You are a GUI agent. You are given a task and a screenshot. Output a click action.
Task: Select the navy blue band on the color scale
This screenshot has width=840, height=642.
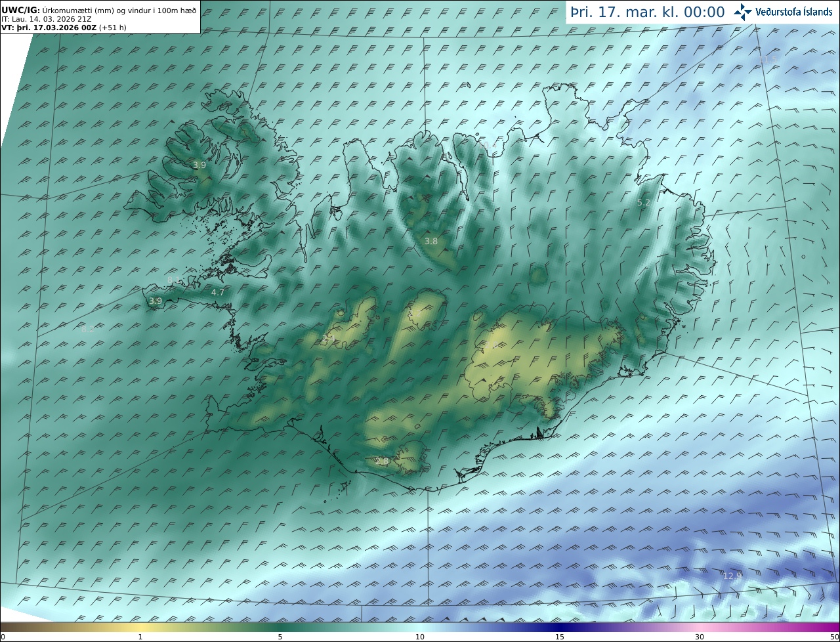560,627
